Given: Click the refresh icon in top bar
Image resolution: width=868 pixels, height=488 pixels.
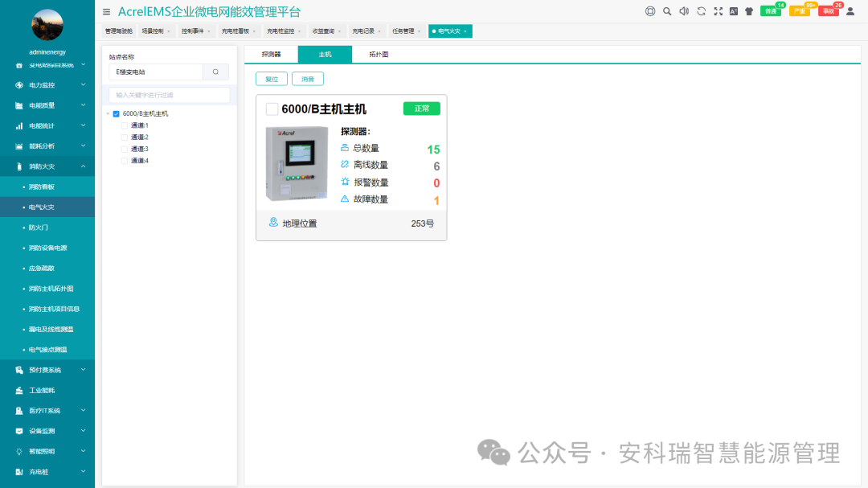Looking at the screenshot, I should pos(702,11).
